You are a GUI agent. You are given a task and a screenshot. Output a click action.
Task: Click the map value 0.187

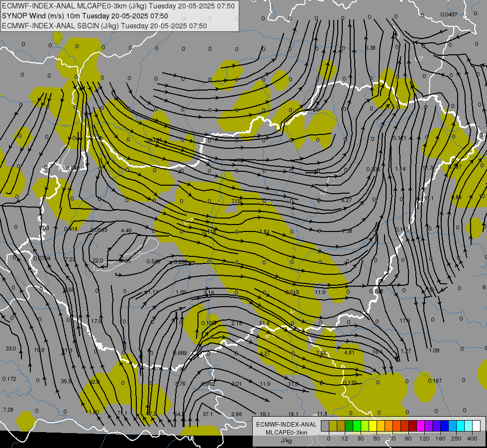435,381
